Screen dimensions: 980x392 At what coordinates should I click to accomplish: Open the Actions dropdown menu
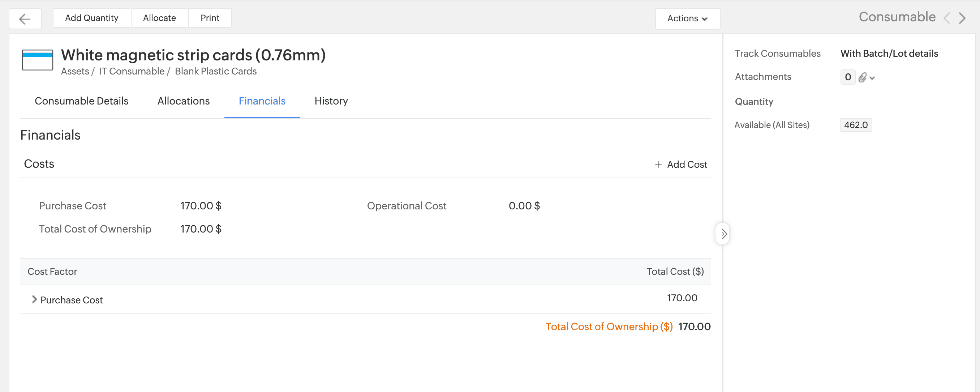pos(687,18)
